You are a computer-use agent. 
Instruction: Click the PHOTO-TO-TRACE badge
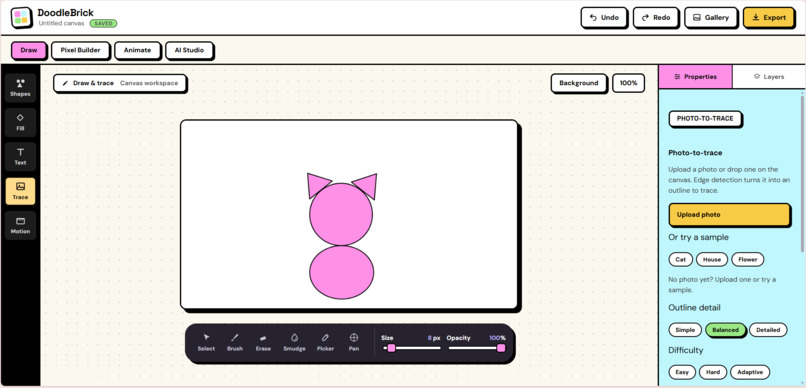click(x=705, y=118)
